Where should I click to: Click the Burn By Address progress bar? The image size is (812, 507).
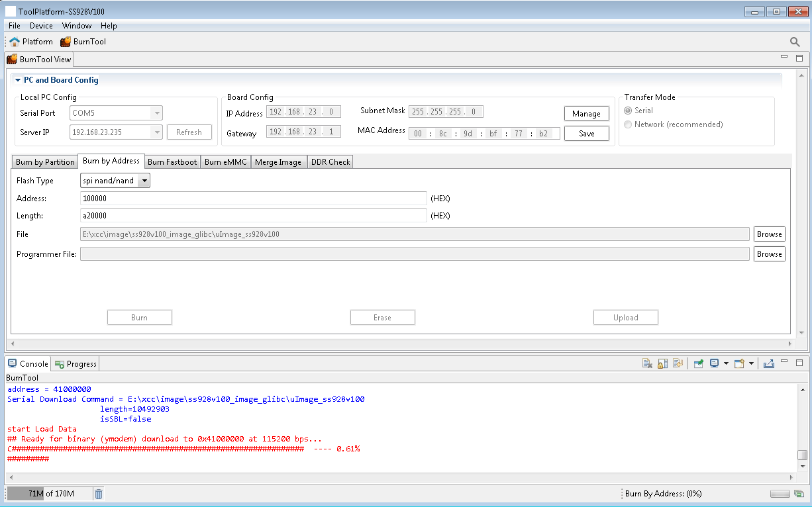780,494
